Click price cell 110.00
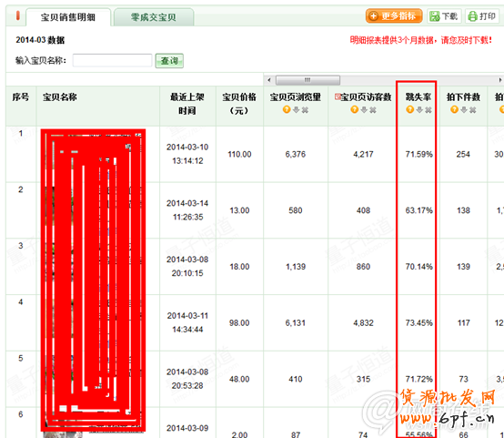 [x=239, y=154]
